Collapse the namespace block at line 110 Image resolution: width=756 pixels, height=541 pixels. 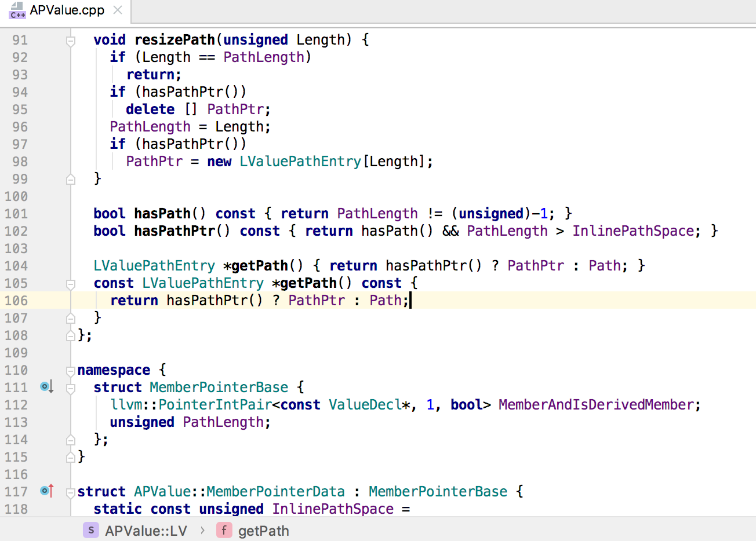pos(71,371)
